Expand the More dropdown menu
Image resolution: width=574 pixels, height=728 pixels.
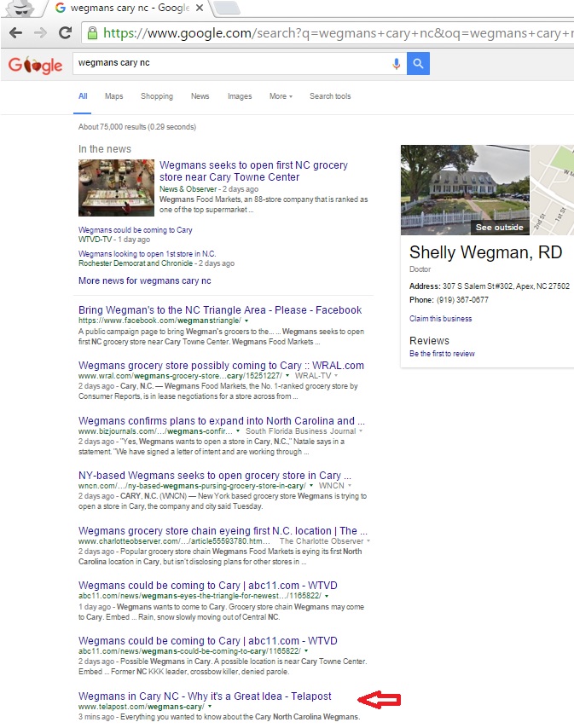point(281,96)
